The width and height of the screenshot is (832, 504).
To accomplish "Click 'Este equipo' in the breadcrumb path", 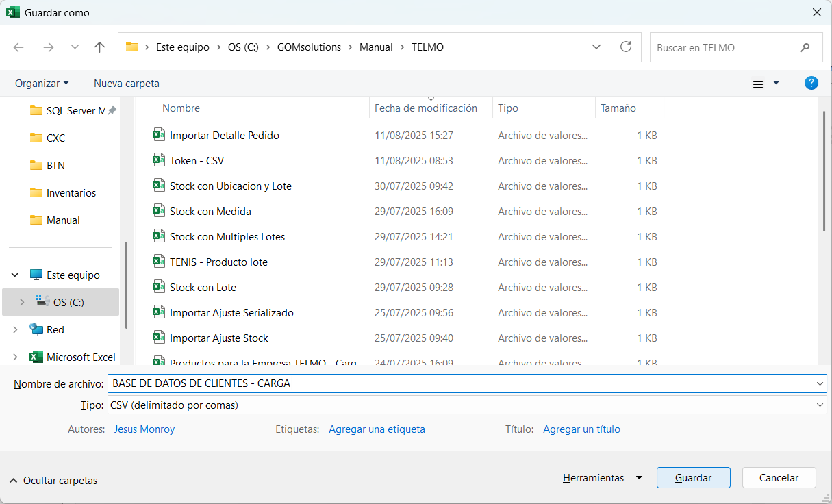I will [182, 47].
